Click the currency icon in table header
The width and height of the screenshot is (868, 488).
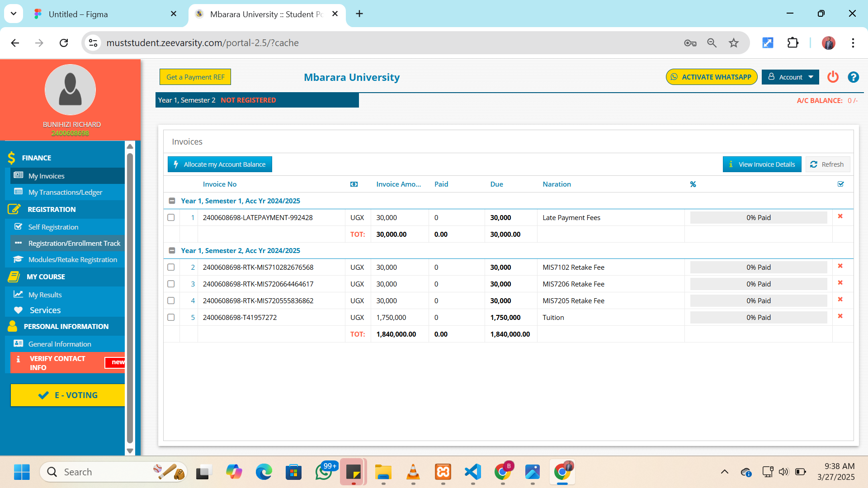click(x=354, y=184)
